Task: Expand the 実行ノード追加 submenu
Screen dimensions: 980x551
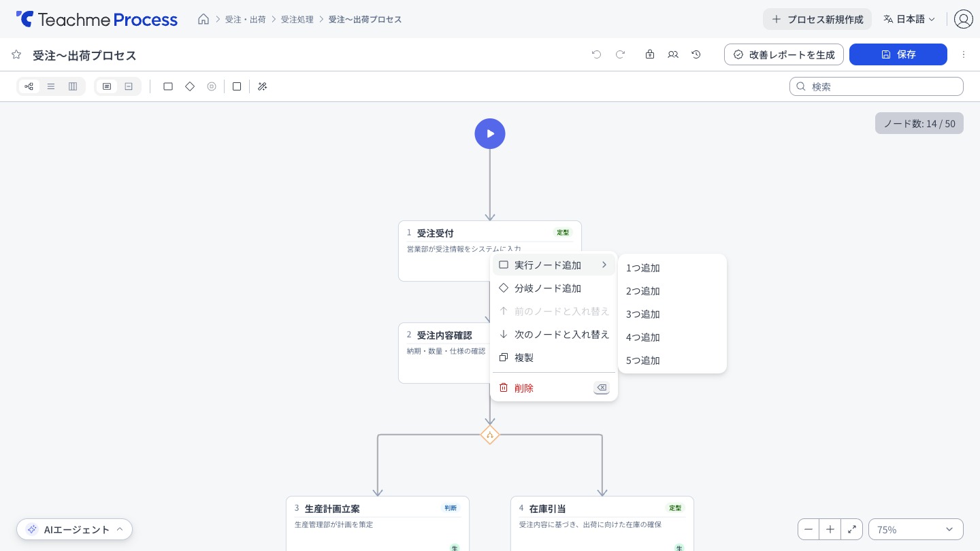Action: coord(554,265)
